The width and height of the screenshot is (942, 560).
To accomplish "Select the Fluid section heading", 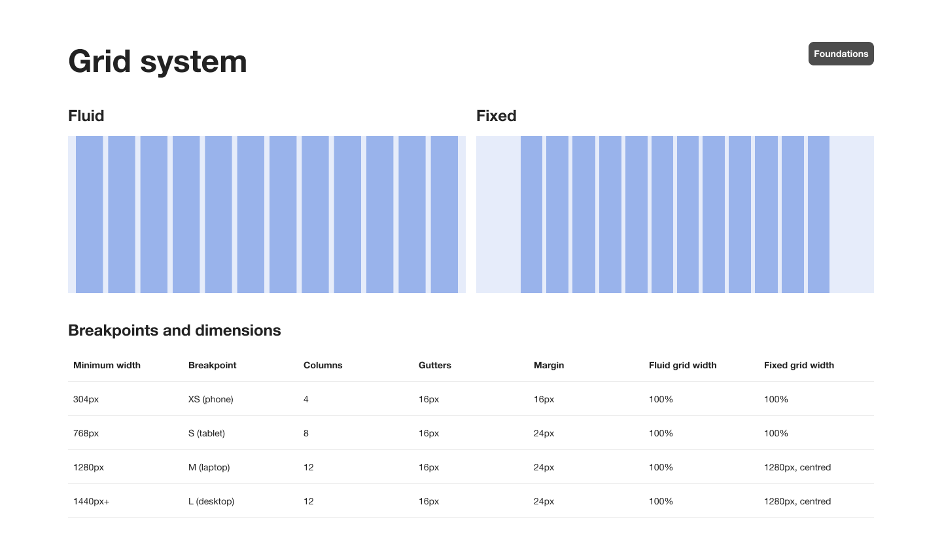I will coord(86,116).
